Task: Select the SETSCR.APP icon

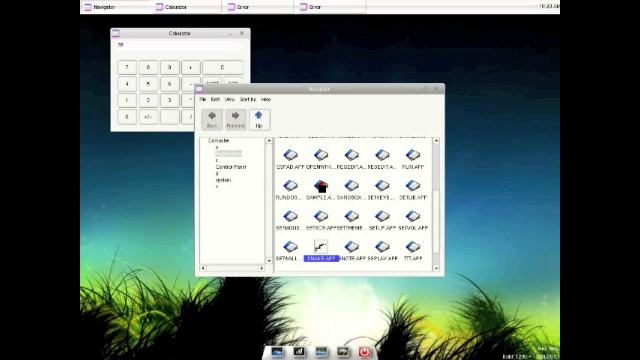Action: pos(321,220)
